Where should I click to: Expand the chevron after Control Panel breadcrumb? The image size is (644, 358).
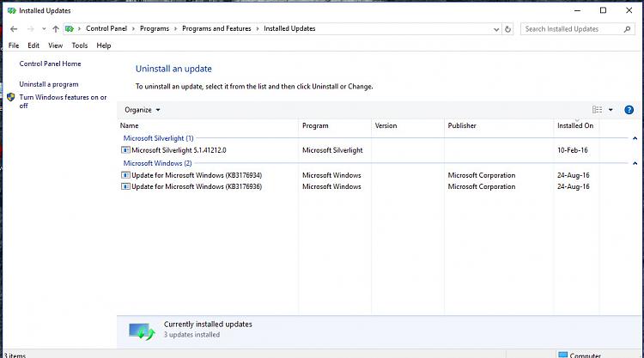click(133, 28)
